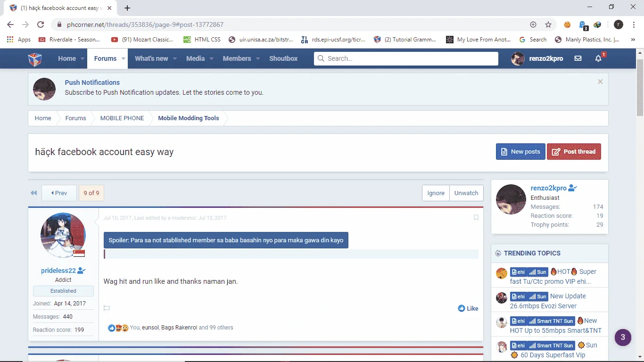Open the alerts bell icon
Viewport: 644px width, 362px height.
click(x=598, y=58)
